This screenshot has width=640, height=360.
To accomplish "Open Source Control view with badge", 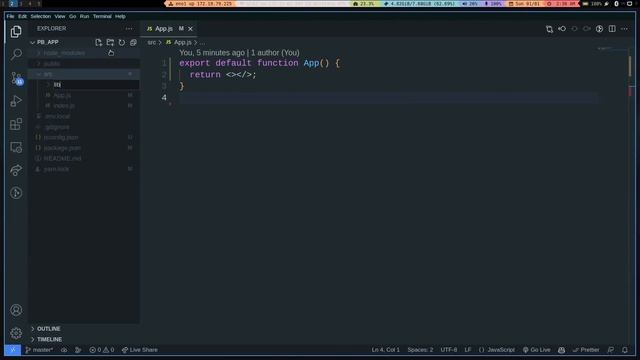I will [16, 78].
